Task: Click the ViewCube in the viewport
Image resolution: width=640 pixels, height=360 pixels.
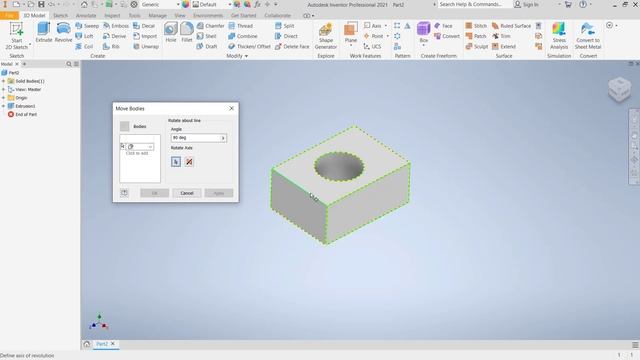Action: point(619,89)
